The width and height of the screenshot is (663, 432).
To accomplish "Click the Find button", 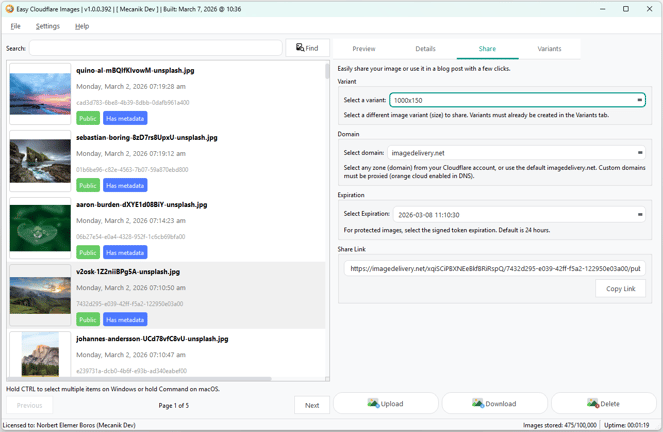I will pos(307,48).
